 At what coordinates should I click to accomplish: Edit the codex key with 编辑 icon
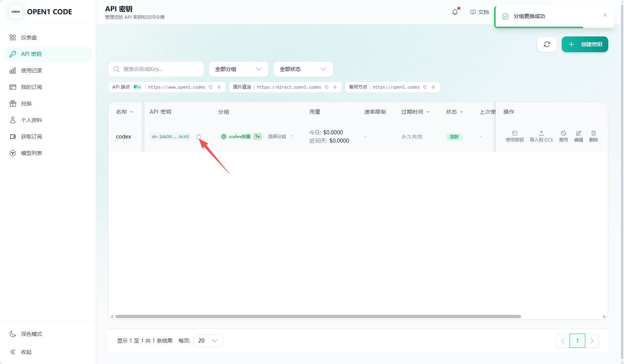click(578, 136)
